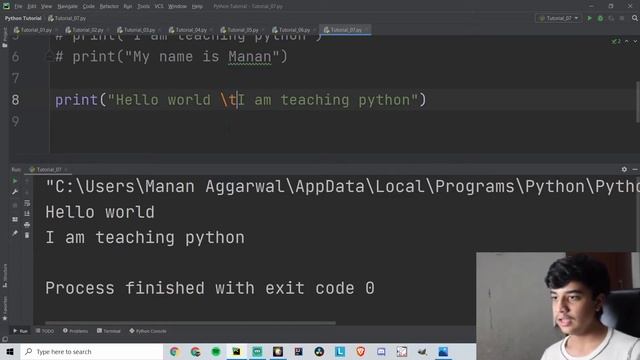Rerun program with Run panel green arrow
Viewport: 640px width, 360px height.
pos(15,181)
